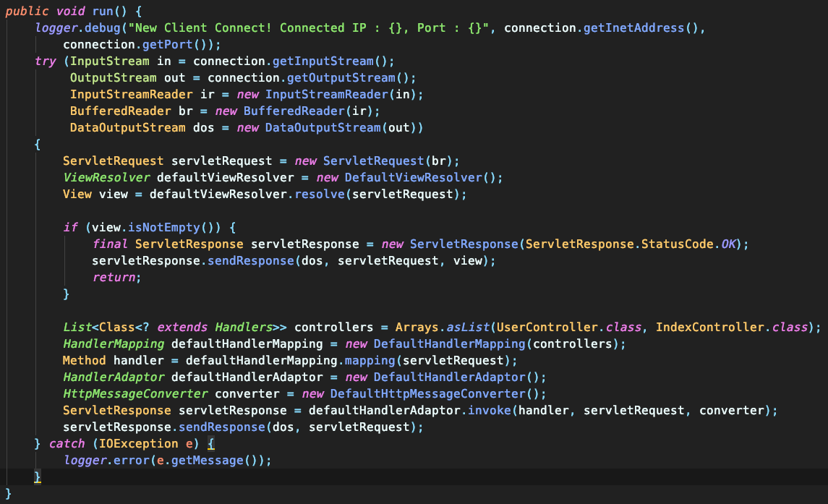This screenshot has width=828, height=504.
Task: Click 'IndexController' class reference
Action: click(x=709, y=328)
